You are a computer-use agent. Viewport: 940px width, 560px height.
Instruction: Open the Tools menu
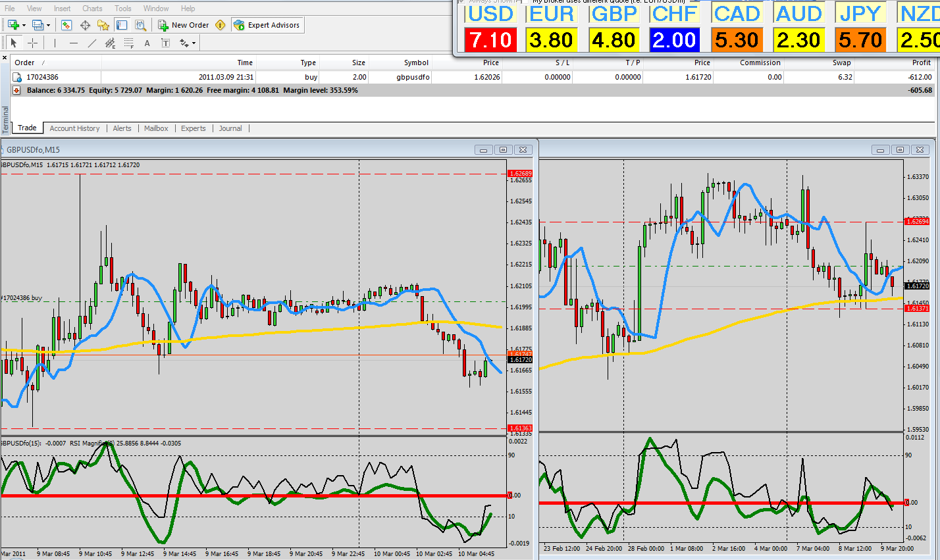point(123,9)
